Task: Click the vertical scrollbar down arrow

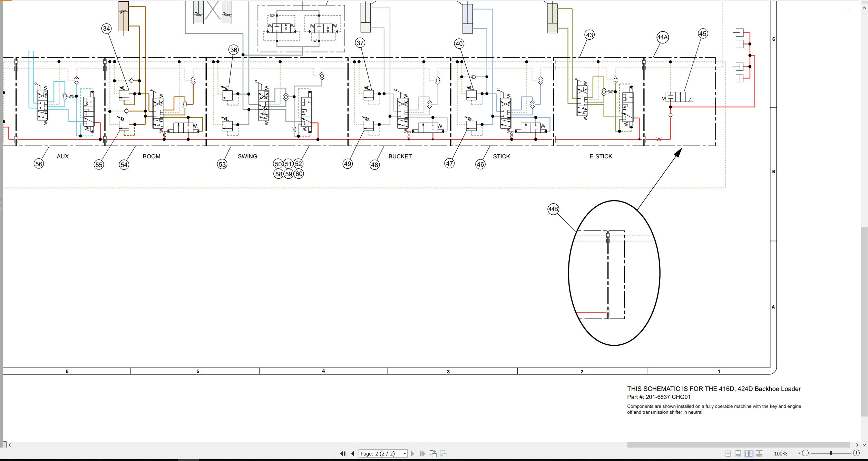Action: click(x=864, y=445)
